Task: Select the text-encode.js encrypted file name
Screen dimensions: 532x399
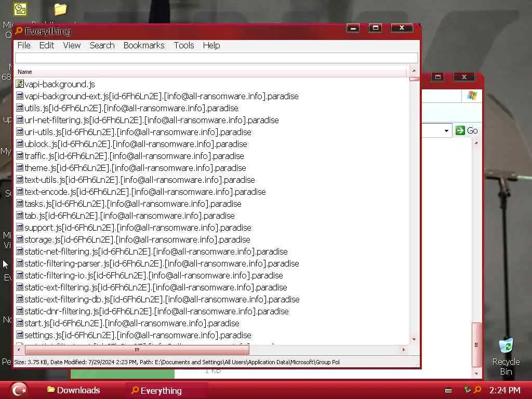Action: coord(145,192)
